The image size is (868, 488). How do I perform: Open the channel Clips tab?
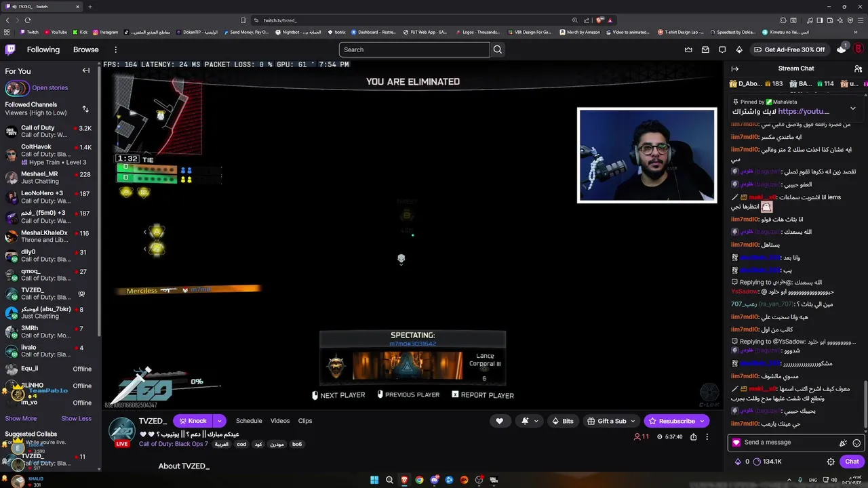pos(305,421)
